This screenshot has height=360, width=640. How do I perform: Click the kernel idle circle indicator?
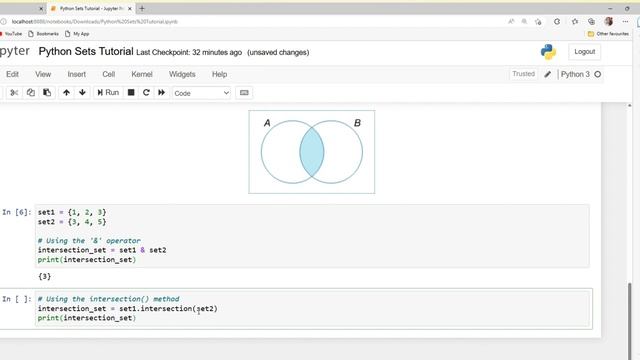tap(598, 74)
